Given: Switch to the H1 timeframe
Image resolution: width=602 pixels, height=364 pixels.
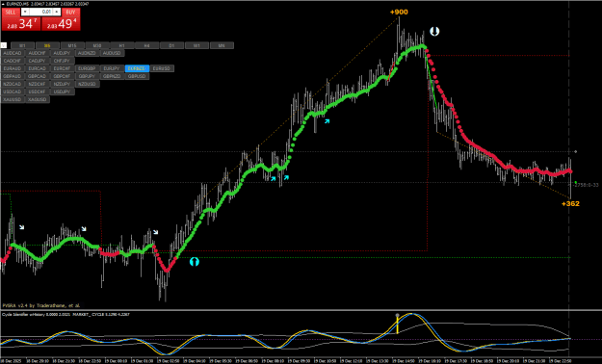Looking at the screenshot, I should tap(122, 45).
